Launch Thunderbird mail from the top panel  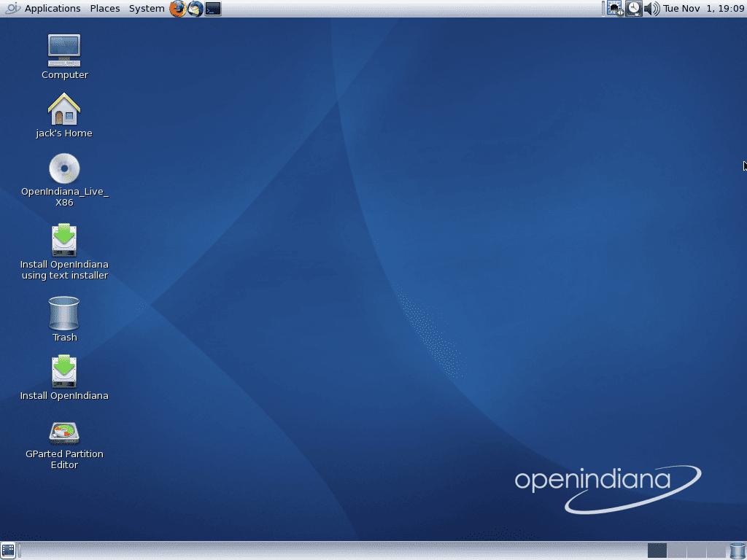point(196,9)
